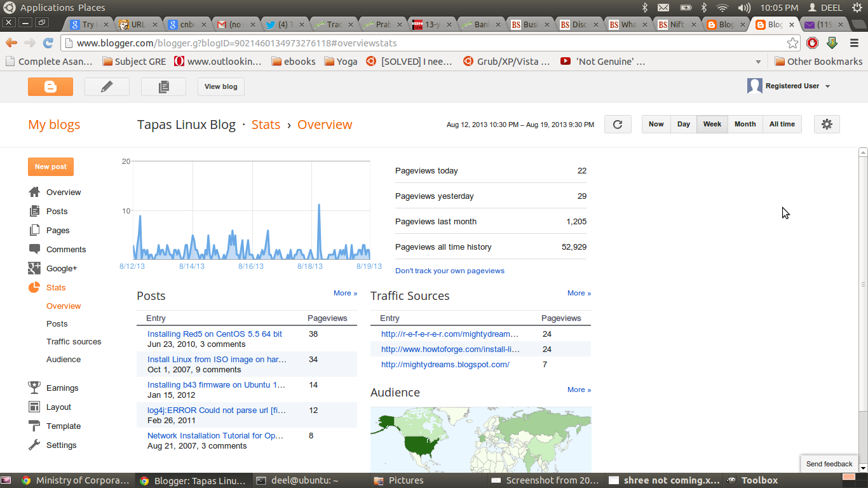868x488 pixels.
Task: Open Install Linux from ISO image post
Action: [x=217, y=359]
